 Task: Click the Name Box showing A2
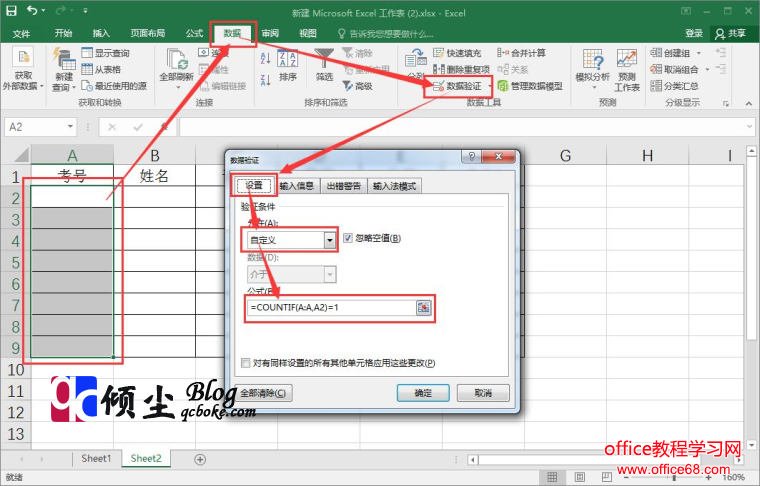coord(35,127)
